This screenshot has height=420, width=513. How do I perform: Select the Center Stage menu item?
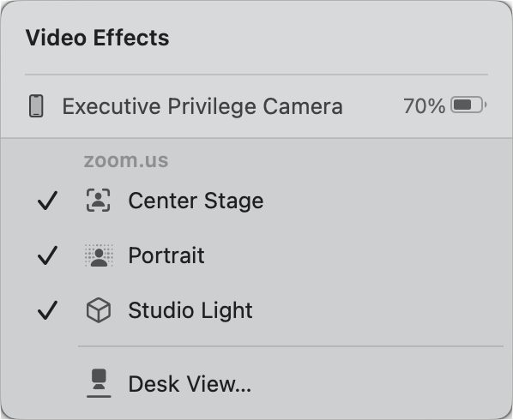[256, 201]
